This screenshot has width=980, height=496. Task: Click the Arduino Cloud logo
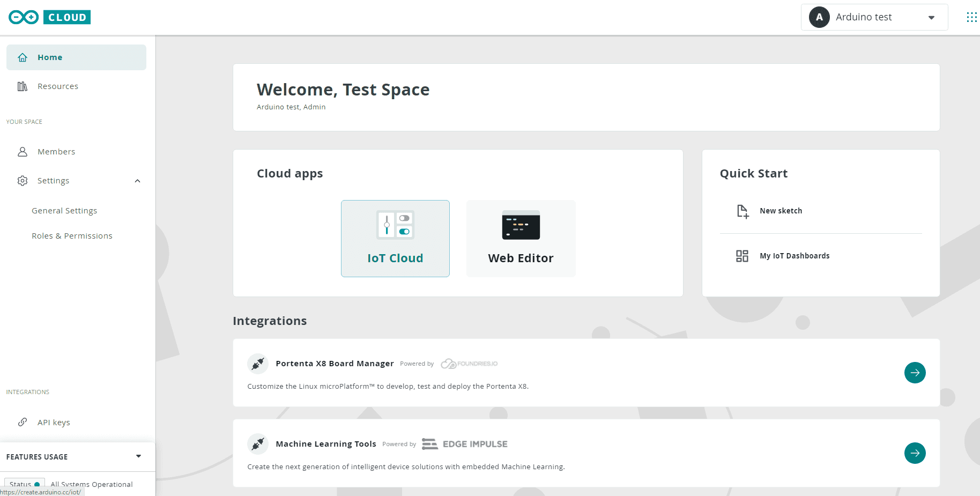coord(49,17)
